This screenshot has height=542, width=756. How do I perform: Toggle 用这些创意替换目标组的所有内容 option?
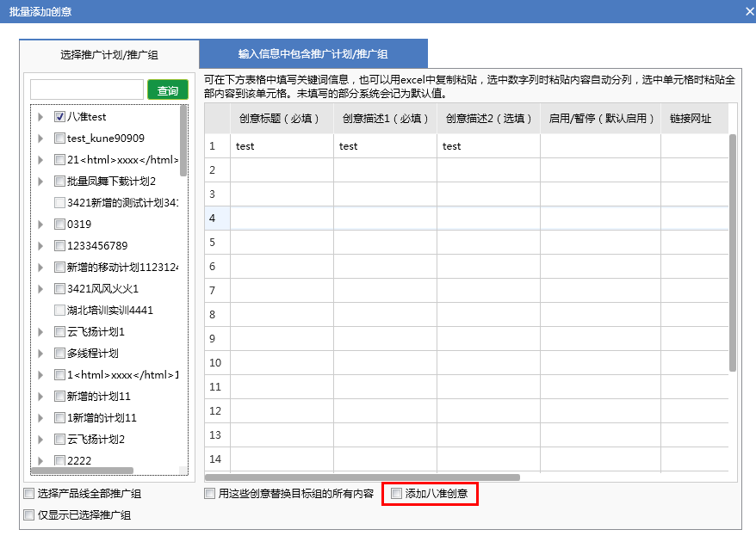(x=209, y=494)
